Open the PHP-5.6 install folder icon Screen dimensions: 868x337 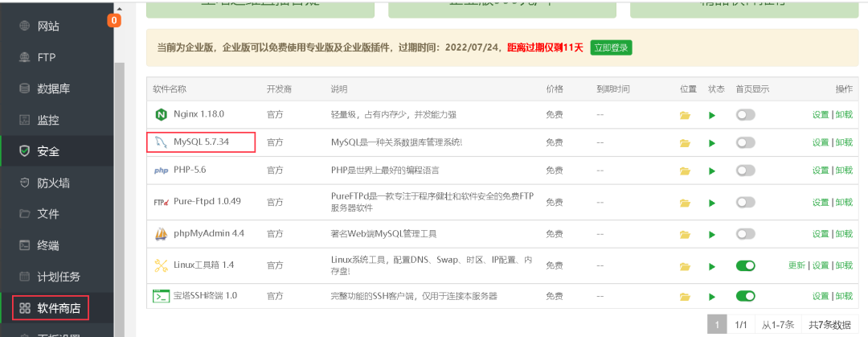[x=686, y=171]
